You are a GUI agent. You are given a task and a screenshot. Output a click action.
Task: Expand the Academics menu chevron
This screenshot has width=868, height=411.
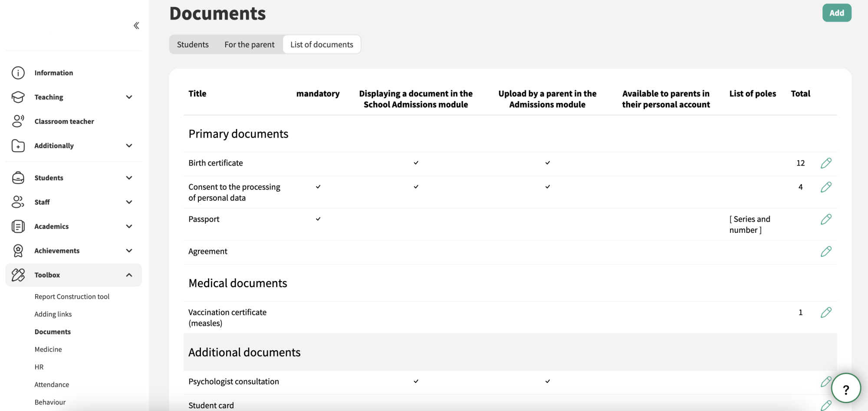[129, 226]
